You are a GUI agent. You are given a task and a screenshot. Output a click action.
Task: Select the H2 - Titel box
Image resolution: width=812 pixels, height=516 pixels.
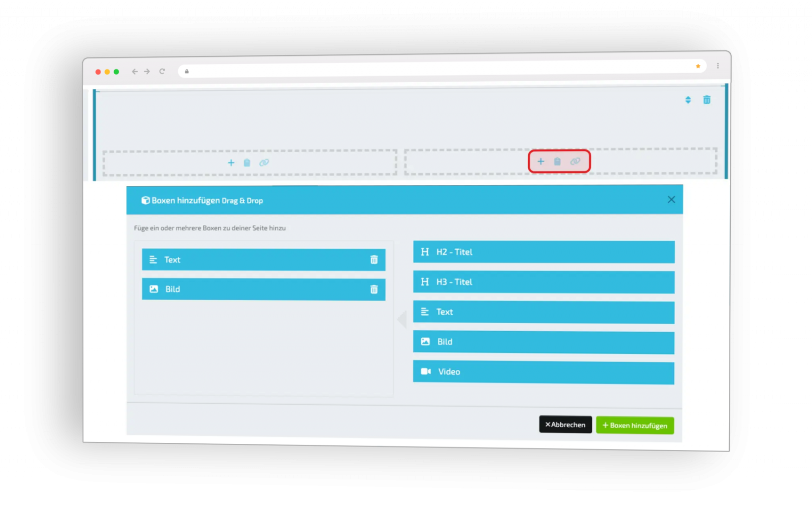click(x=544, y=252)
